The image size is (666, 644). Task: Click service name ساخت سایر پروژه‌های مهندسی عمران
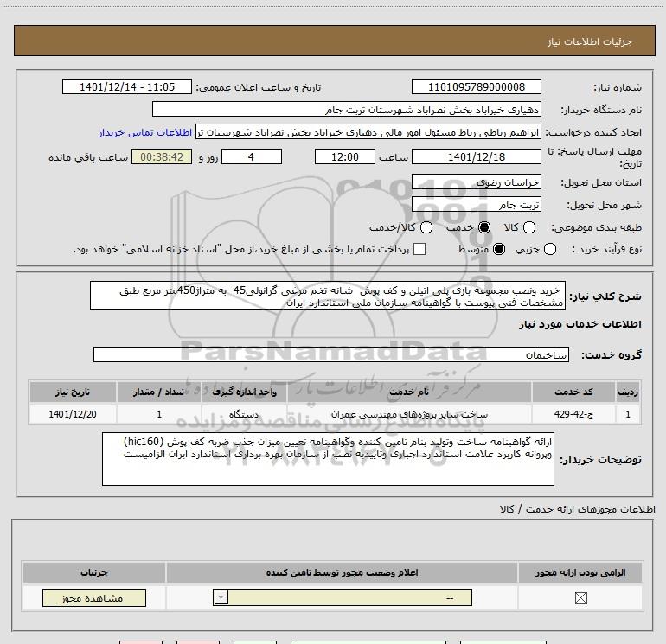(x=409, y=414)
